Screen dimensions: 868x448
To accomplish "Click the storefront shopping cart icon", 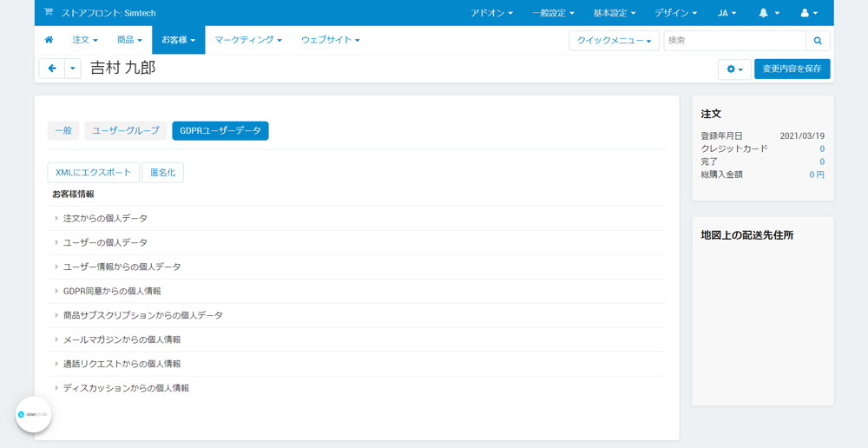I will point(48,12).
